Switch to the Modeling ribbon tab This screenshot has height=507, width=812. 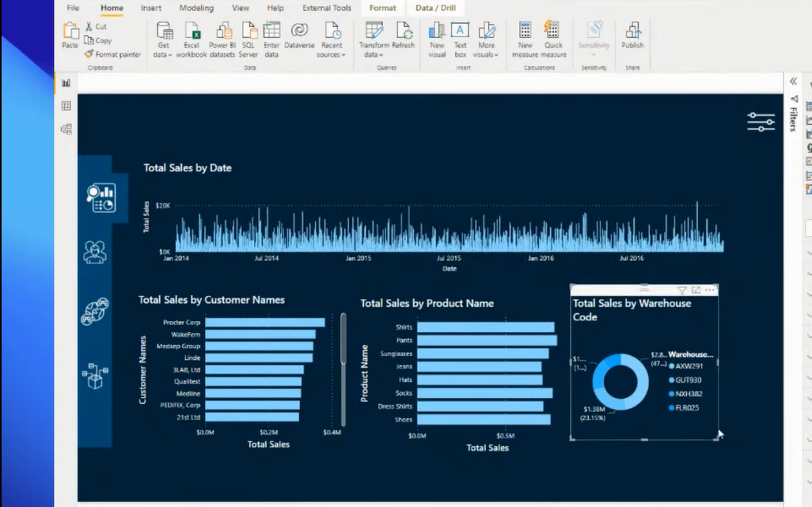[x=196, y=8]
